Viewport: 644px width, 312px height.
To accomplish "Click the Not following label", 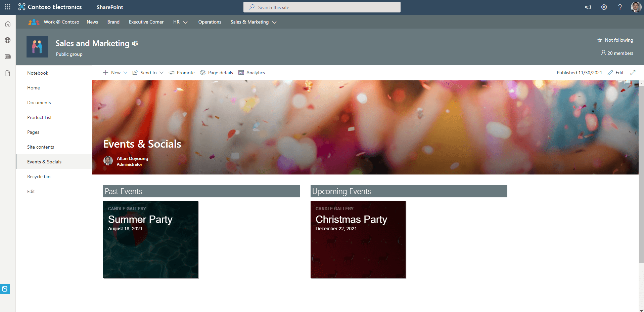I will click(619, 40).
